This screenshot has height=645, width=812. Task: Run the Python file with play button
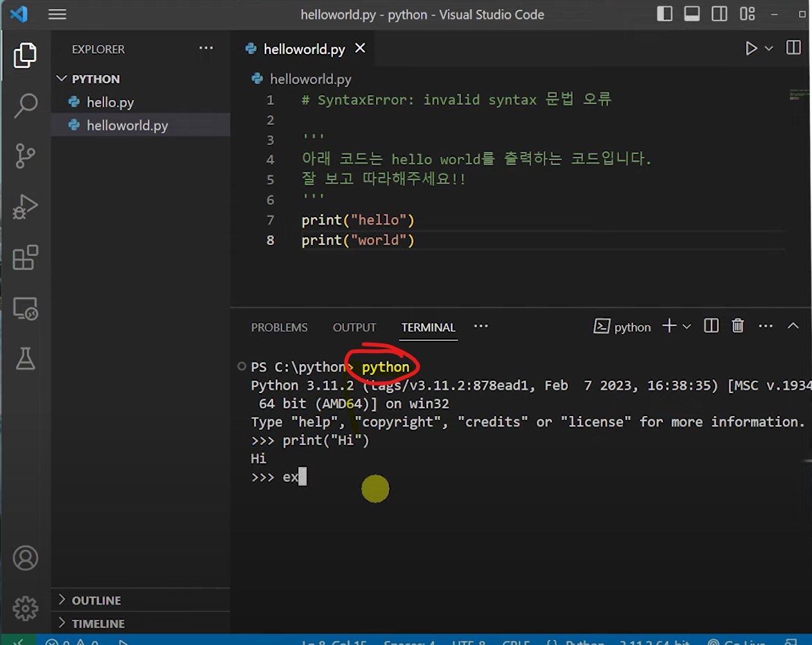coord(750,48)
